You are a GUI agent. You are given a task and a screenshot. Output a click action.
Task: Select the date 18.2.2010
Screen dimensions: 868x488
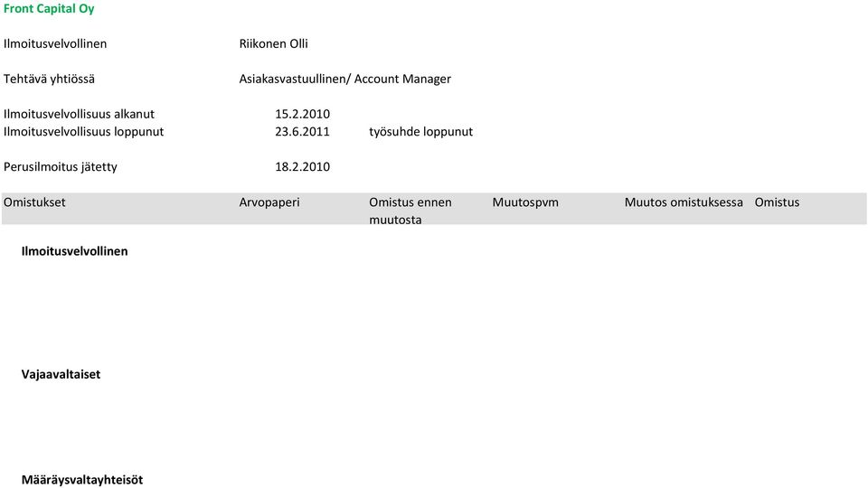[x=302, y=166]
